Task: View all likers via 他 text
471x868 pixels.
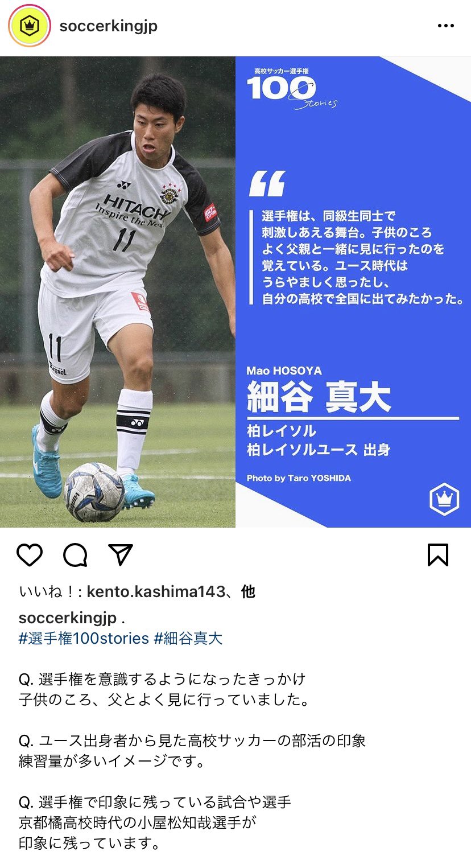Action: pos(248,592)
